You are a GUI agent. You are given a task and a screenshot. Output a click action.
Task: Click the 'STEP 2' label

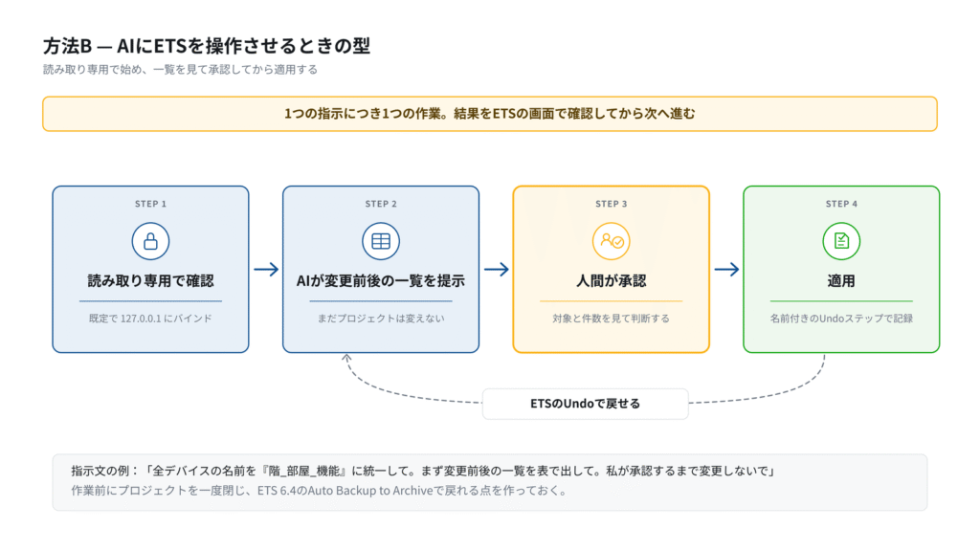pyautogui.click(x=381, y=204)
